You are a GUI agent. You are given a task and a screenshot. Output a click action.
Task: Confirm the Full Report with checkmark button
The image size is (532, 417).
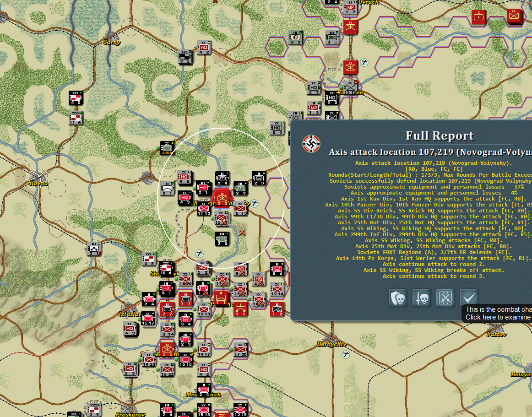click(469, 298)
